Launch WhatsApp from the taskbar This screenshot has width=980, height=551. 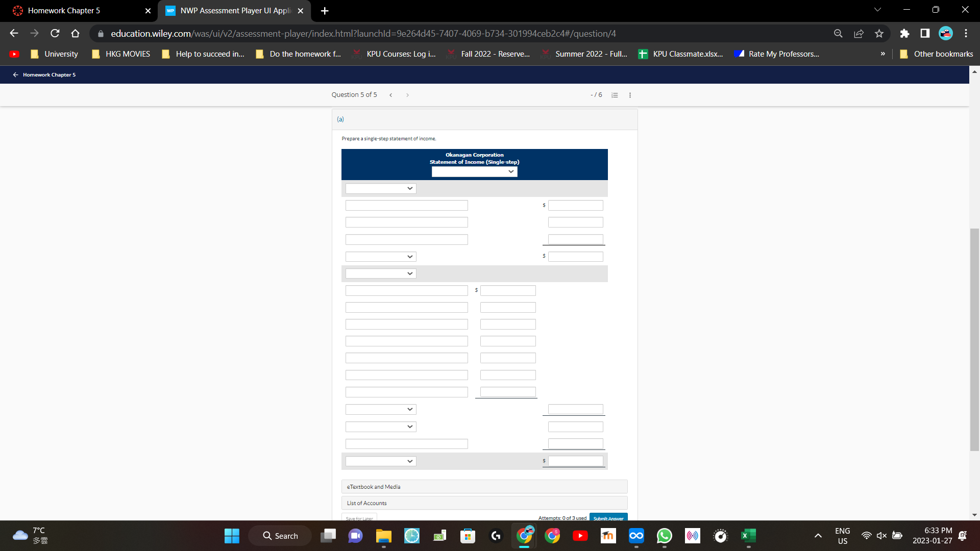coord(664,536)
